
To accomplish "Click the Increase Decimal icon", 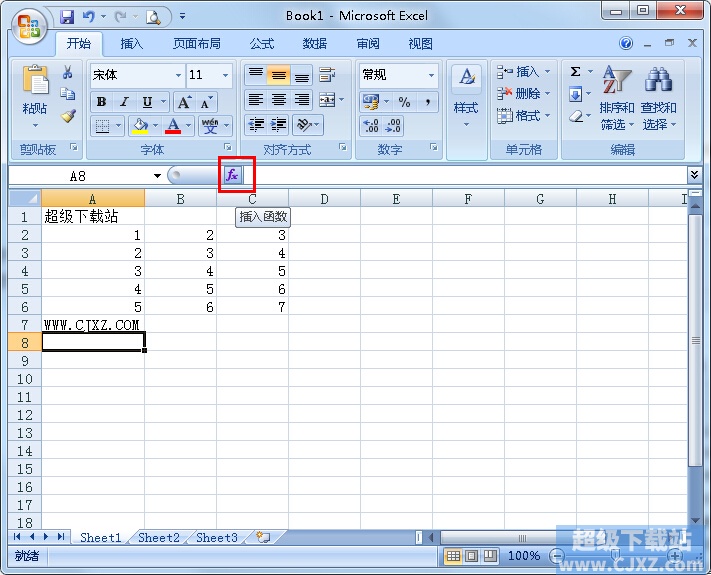I will [x=371, y=126].
